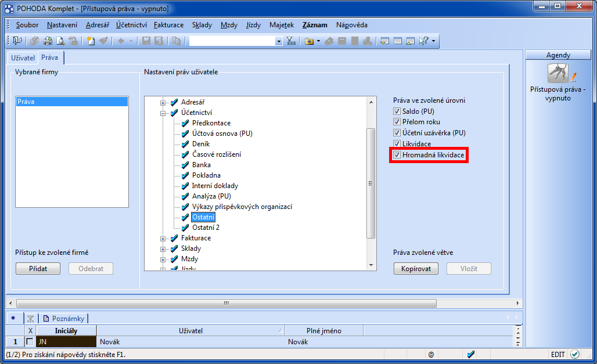This screenshot has width=597, height=364.
Task: Toggle the Mzdy rights checkmark in tree
Action: 174,259
